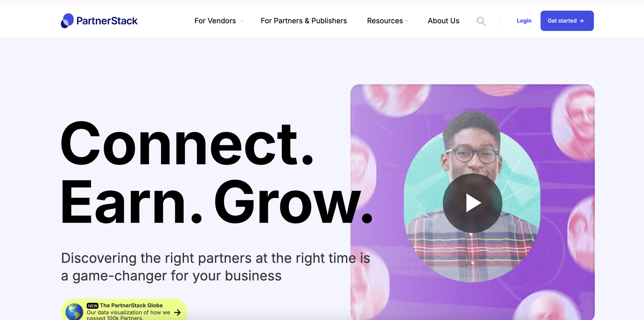Click the arrow inside Get started
This screenshot has width=644, height=320.
coord(582,21)
